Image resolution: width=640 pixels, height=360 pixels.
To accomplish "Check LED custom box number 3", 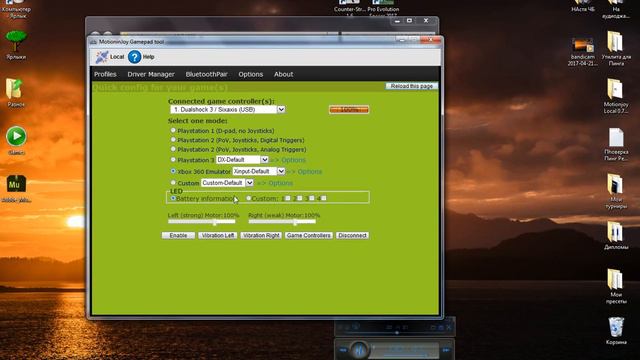I will pos(312,198).
